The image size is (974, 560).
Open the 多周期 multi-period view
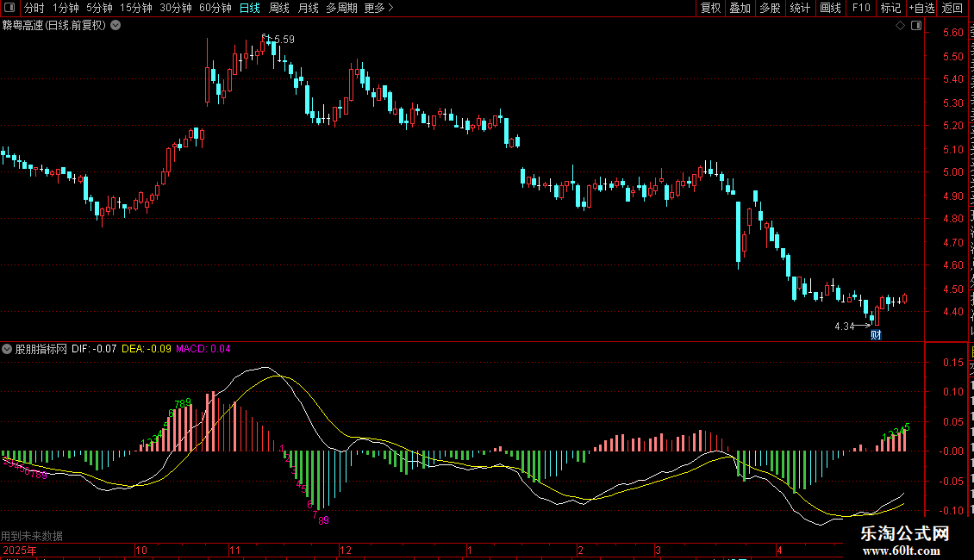(341, 8)
